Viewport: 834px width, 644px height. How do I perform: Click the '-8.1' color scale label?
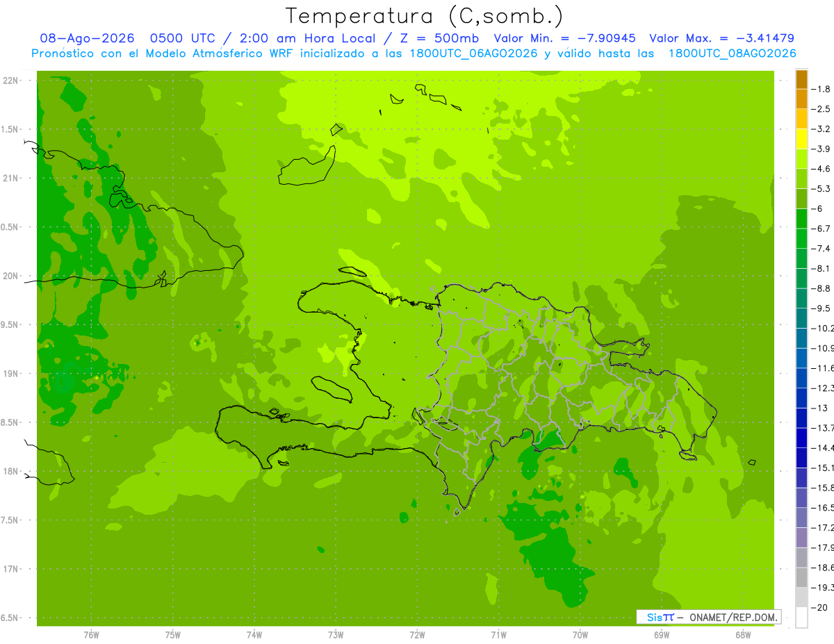coord(821,269)
